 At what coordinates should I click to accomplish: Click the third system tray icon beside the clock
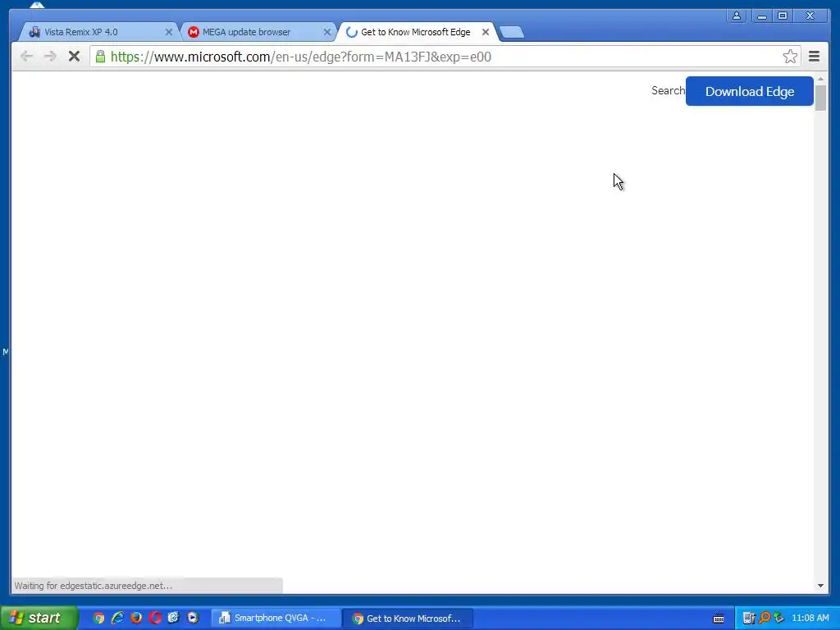coord(779,619)
